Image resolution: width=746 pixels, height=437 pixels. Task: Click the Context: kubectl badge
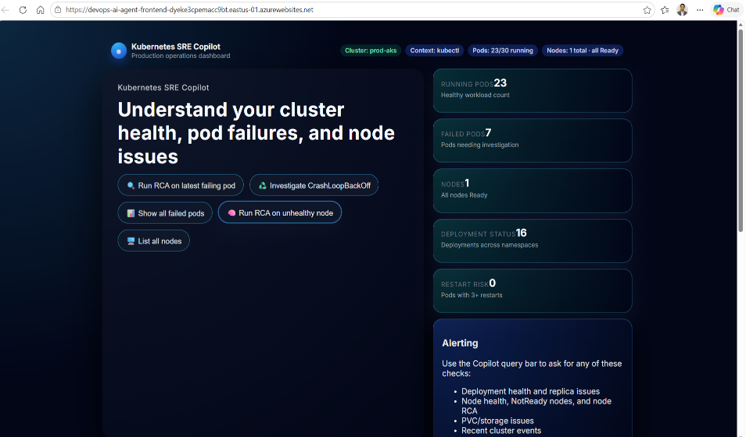435,50
